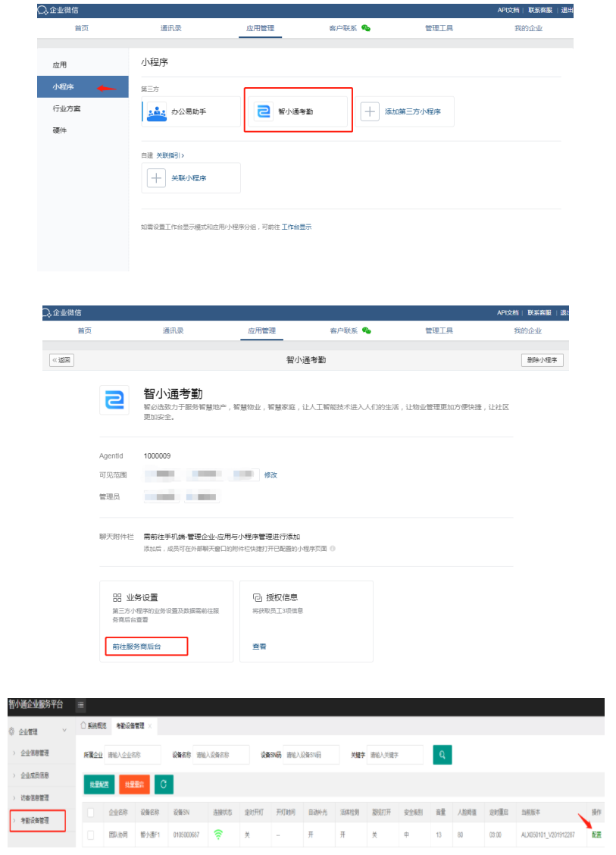Click the 删除小程序 button

click(x=542, y=360)
